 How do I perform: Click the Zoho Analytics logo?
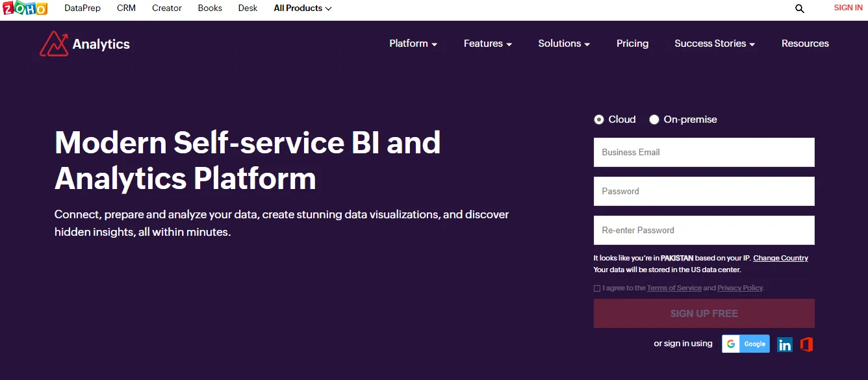(84, 44)
